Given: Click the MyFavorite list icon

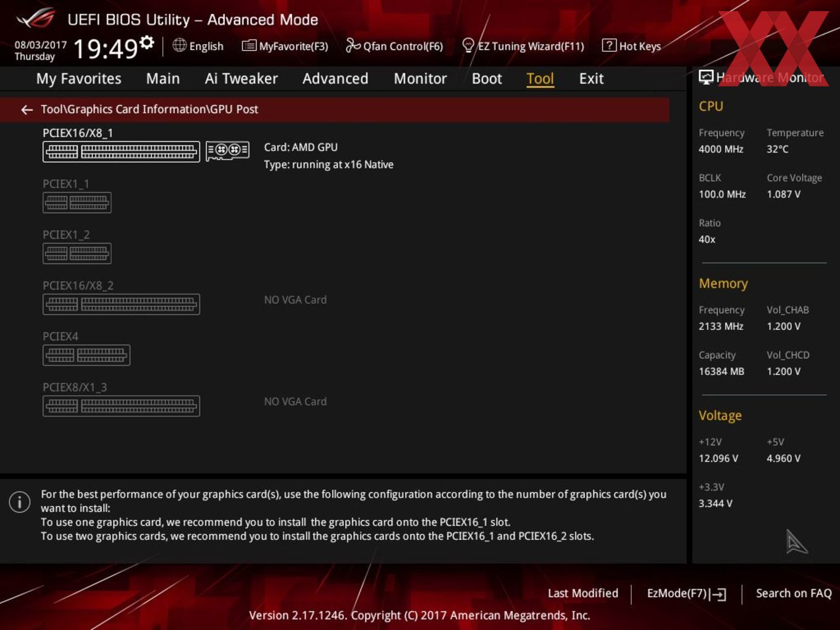Looking at the screenshot, I should [x=249, y=46].
